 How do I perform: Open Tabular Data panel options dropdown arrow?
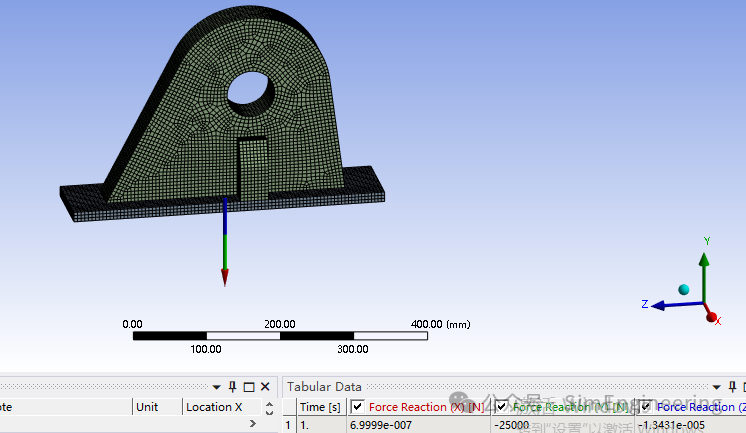[x=717, y=387]
